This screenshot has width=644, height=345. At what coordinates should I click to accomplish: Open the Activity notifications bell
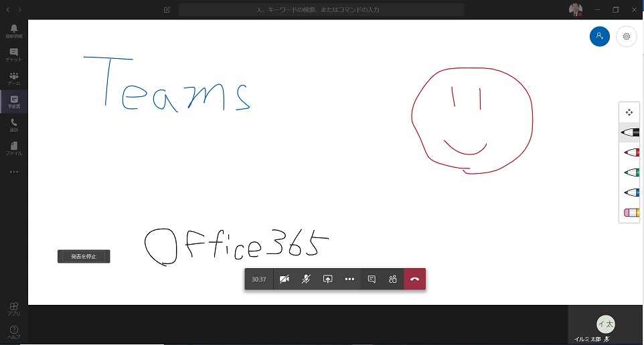(x=13, y=31)
